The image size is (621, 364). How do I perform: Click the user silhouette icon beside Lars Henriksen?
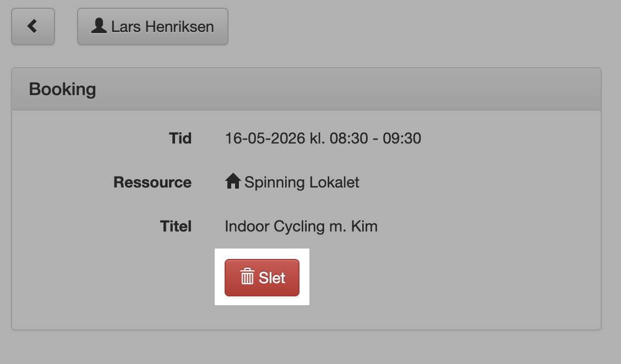pos(99,26)
